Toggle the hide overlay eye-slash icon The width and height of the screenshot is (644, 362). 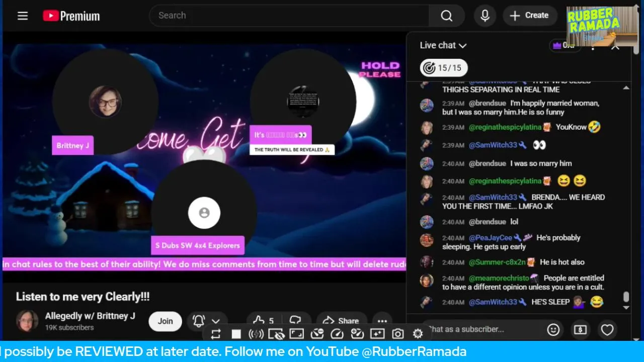tap(276, 334)
